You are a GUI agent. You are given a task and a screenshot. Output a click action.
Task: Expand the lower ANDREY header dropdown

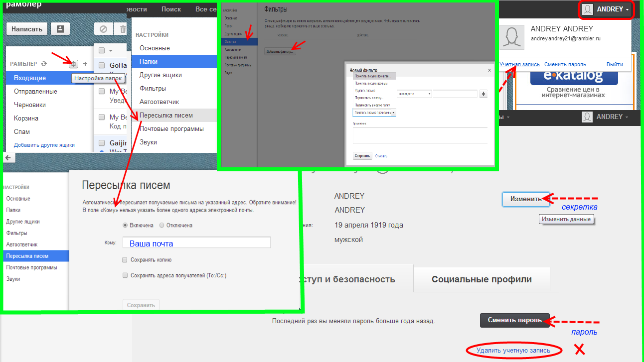(627, 117)
